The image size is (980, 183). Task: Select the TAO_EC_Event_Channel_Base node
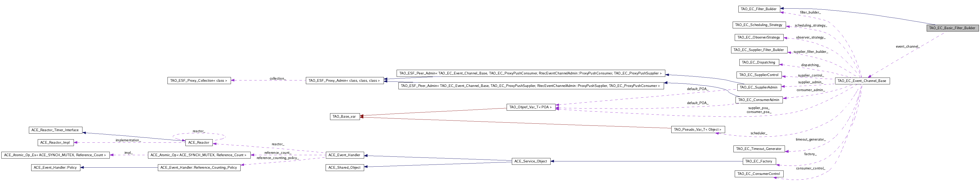pyautogui.click(x=862, y=81)
